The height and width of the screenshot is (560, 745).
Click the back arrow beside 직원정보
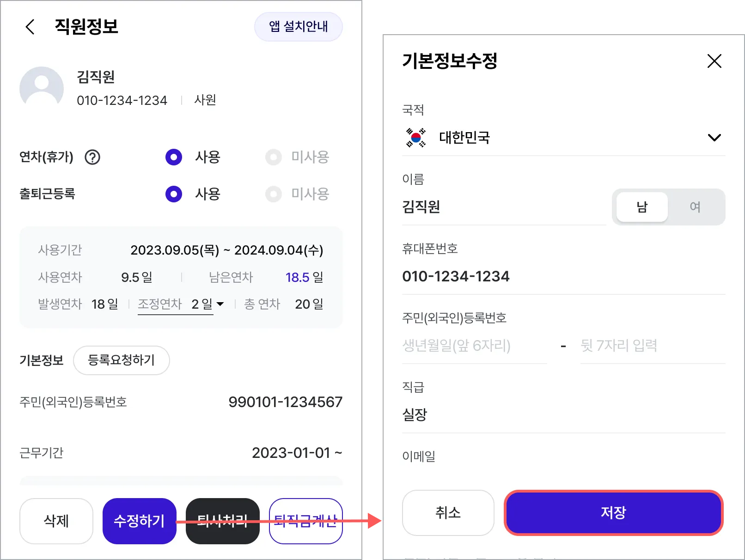(x=30, y=27)
